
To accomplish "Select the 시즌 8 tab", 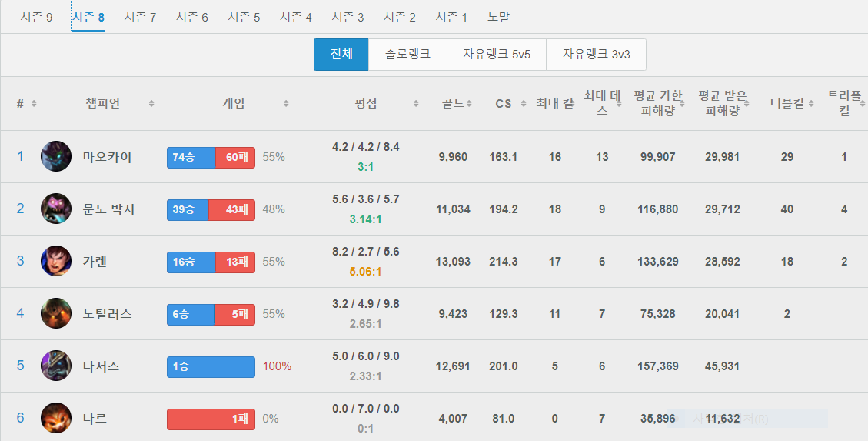I will 88,17.
